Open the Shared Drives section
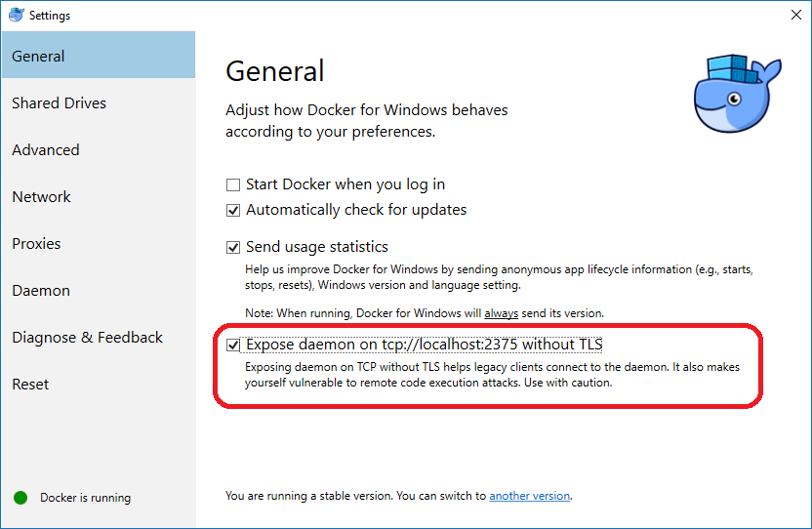 click(x=60, y=103)
